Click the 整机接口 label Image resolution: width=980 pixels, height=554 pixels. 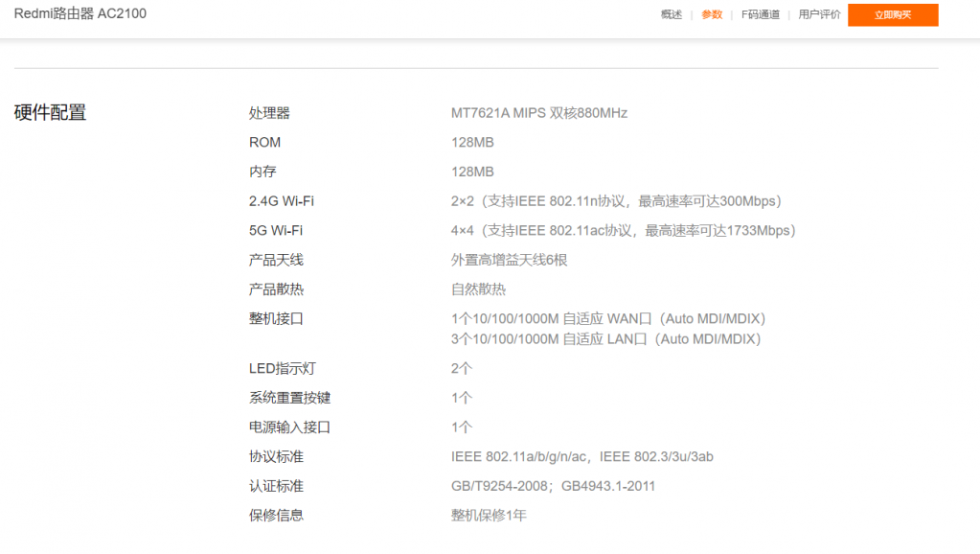pos(276,319)
